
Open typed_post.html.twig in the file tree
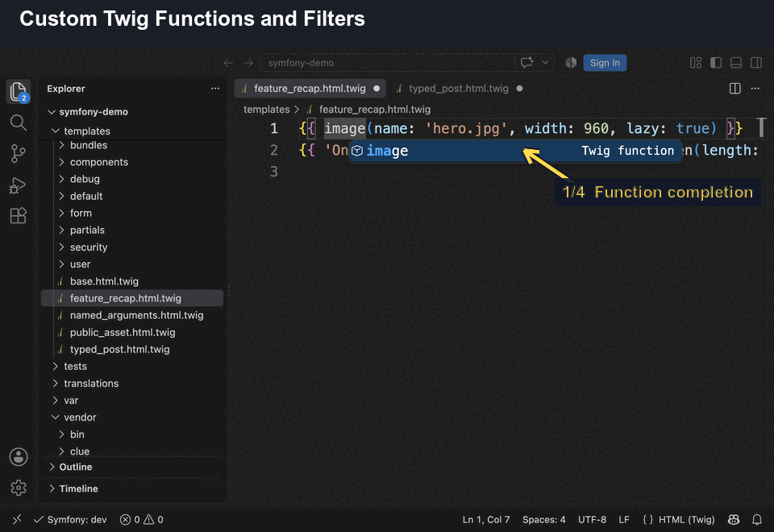click(x=131, y=349)
